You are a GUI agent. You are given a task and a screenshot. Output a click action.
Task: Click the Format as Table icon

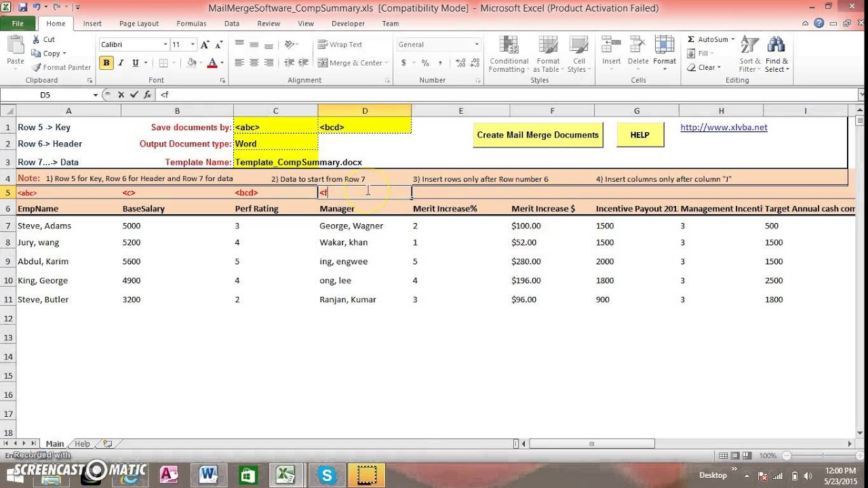pos(548,45)
